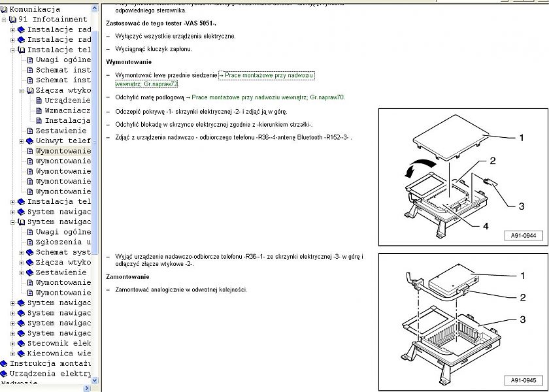Expand the Schemat syst node
549x392 pixels.
(x=22, y=253)
